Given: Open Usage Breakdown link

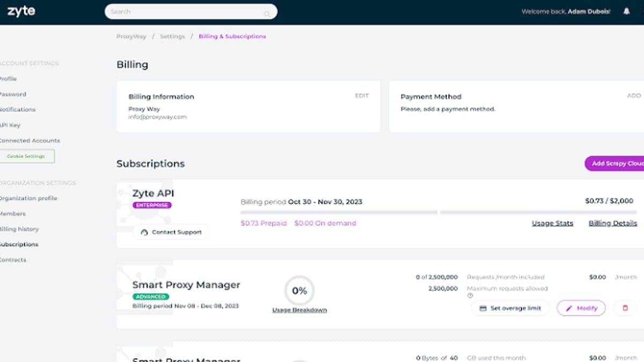Looking at the screenshot, I should [x=299, y=310].
